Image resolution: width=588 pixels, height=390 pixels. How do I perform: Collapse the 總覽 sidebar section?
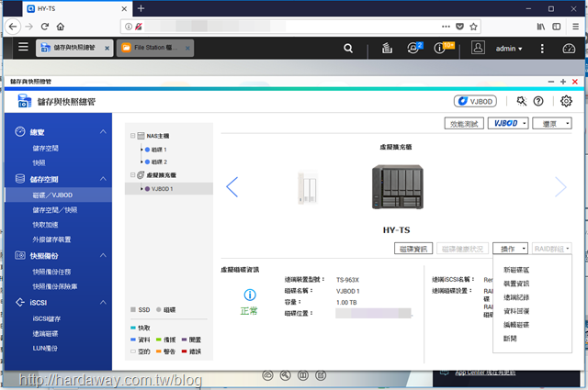pos(103,132)
